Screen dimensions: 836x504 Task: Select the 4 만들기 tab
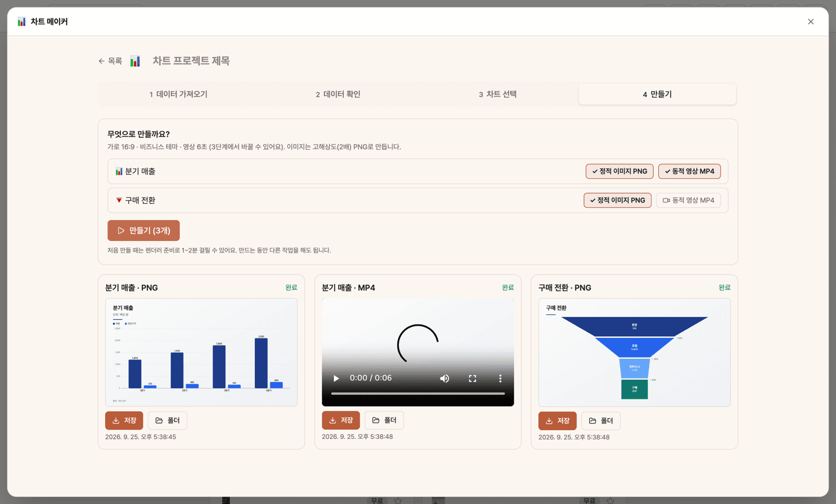[657, 94]
